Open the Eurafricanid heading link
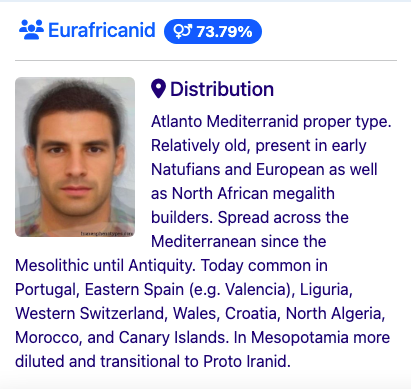The image size is (411, 389). (x=102, y=30)
